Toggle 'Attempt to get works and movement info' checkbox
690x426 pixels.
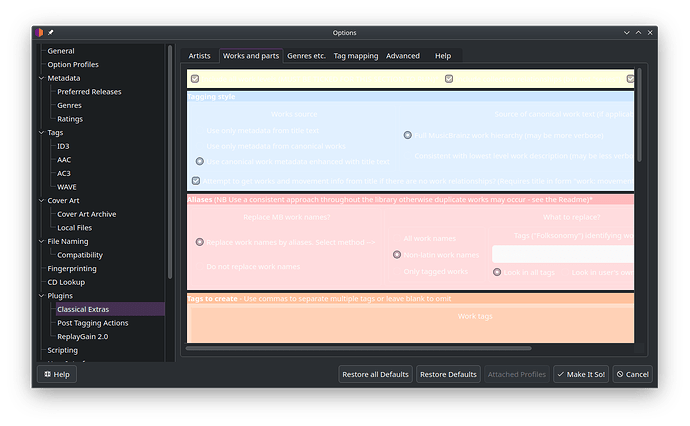(196, 181)
